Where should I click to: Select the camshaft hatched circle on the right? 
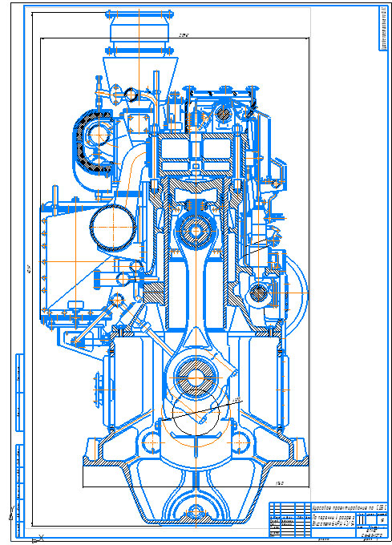tap(259, 293)
